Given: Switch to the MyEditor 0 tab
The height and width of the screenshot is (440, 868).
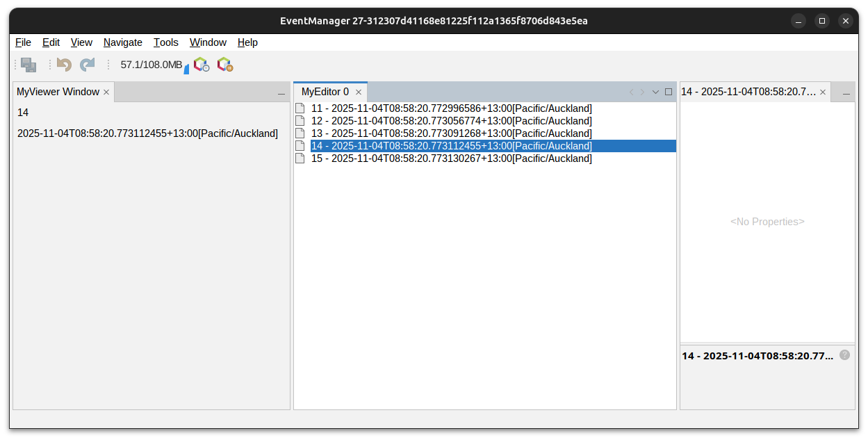Looking at the screenshot, I should 325,92.
